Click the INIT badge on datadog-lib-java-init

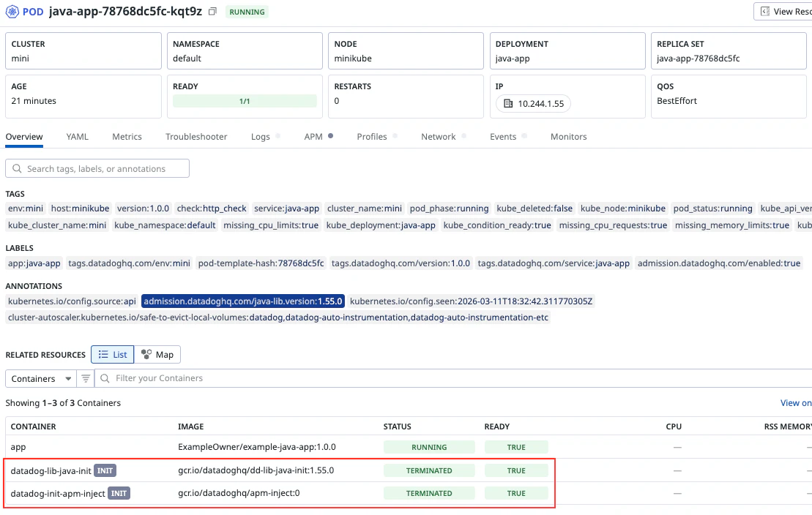click(x=105, y=470)
